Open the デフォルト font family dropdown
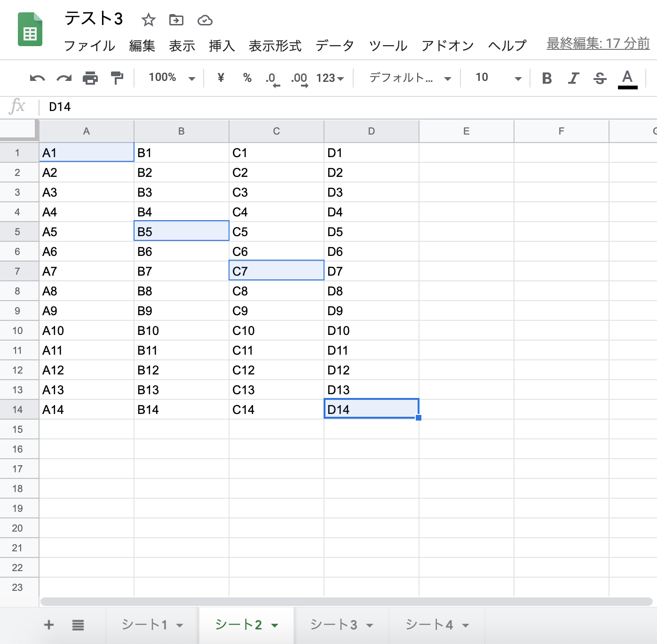657x644 pixels. 409,78
